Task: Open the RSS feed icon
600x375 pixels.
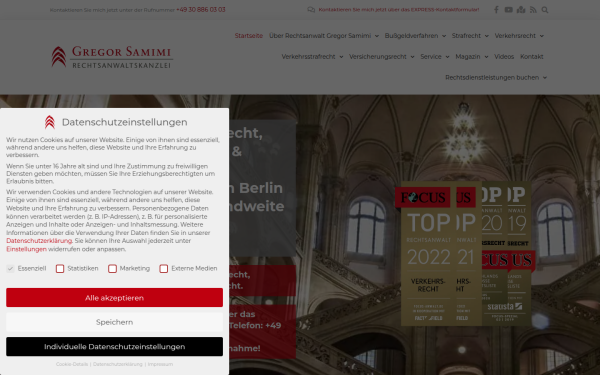Action: click(x=533, y=10)
